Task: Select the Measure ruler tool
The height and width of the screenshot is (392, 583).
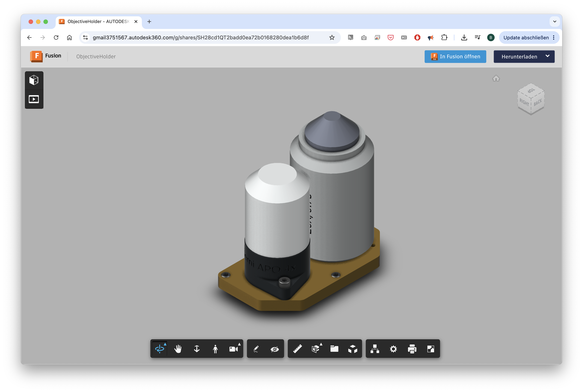Action: click(x=297, y=349)
